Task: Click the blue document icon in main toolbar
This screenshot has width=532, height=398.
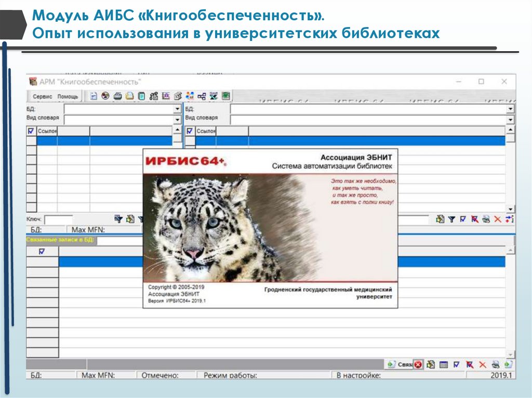Action: 94,97
